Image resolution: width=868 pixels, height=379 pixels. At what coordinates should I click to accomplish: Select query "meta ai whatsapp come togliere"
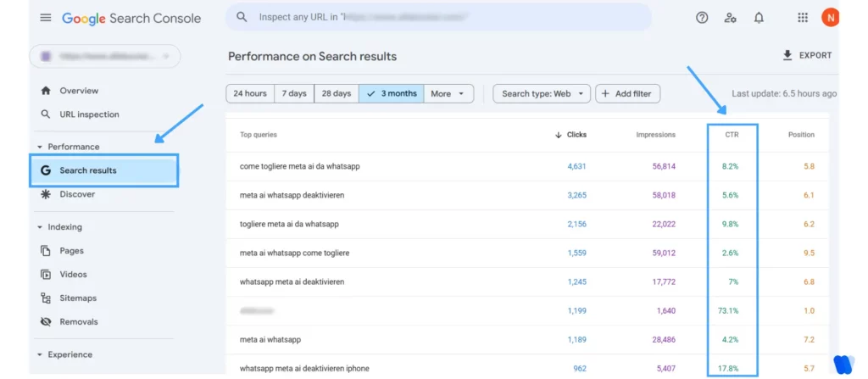(x=294, y=253)
